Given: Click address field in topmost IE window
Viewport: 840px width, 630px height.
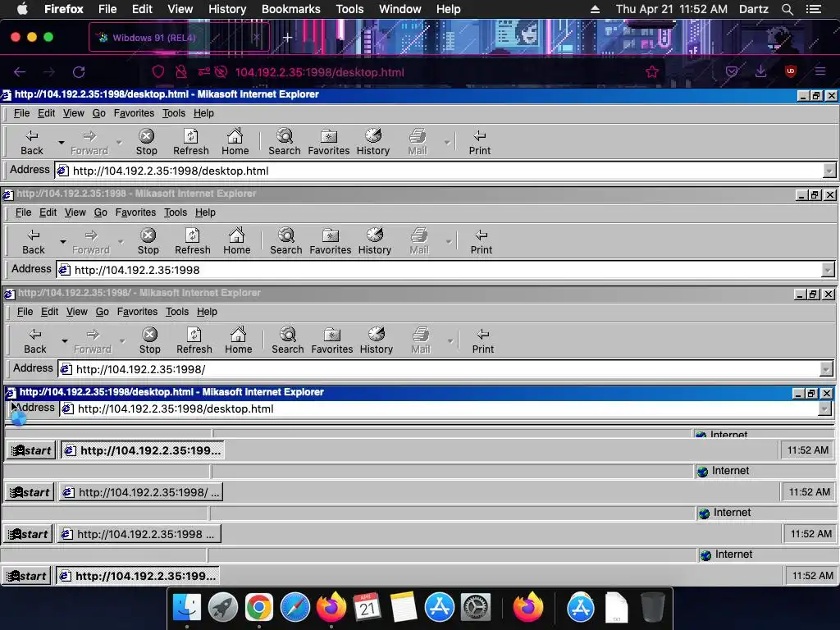Looking at the screenshot, I should tap(439, 171).
